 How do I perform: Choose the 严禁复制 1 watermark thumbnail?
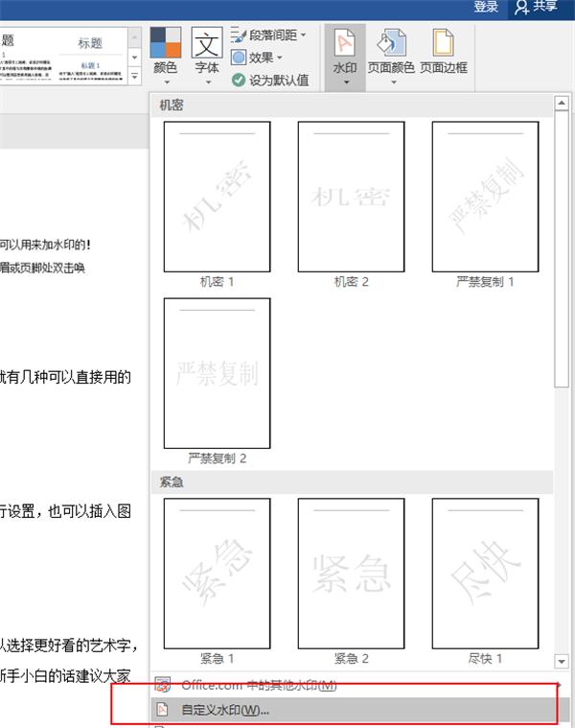point(485,197)
